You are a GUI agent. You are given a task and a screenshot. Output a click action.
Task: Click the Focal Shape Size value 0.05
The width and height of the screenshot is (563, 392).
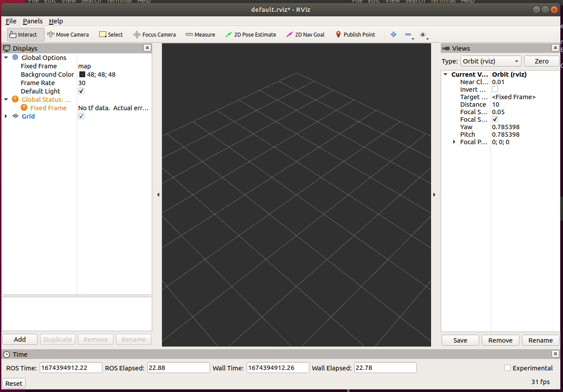498,112
